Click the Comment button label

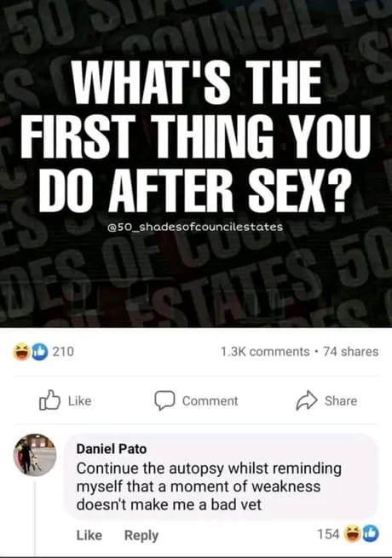(x=210, y=400)
